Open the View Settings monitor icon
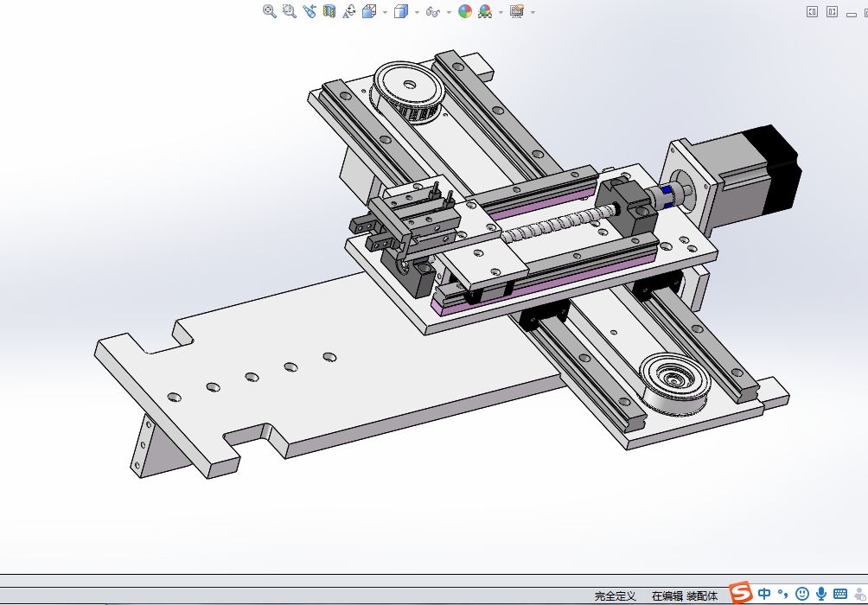This screenshot has width=868, height=605. point(517,11)
